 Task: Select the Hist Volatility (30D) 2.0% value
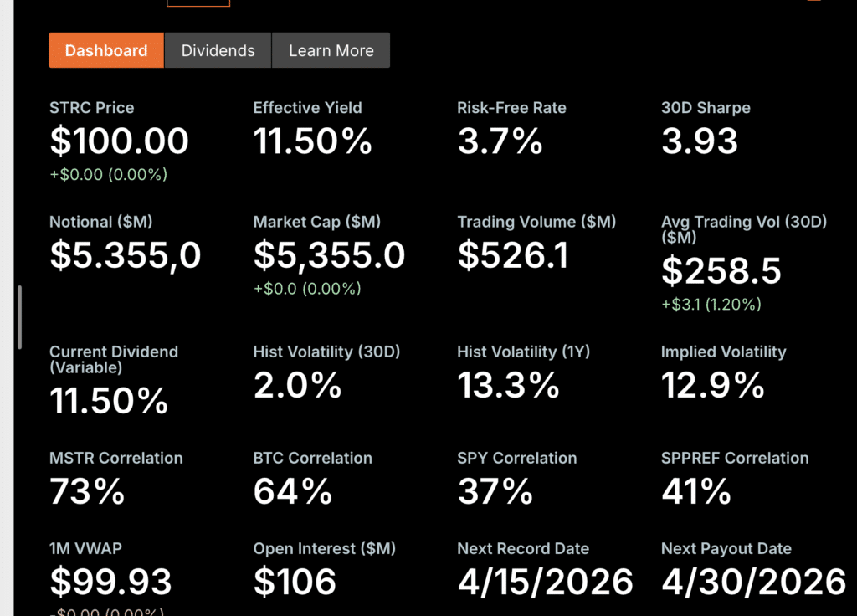(297, 385)
